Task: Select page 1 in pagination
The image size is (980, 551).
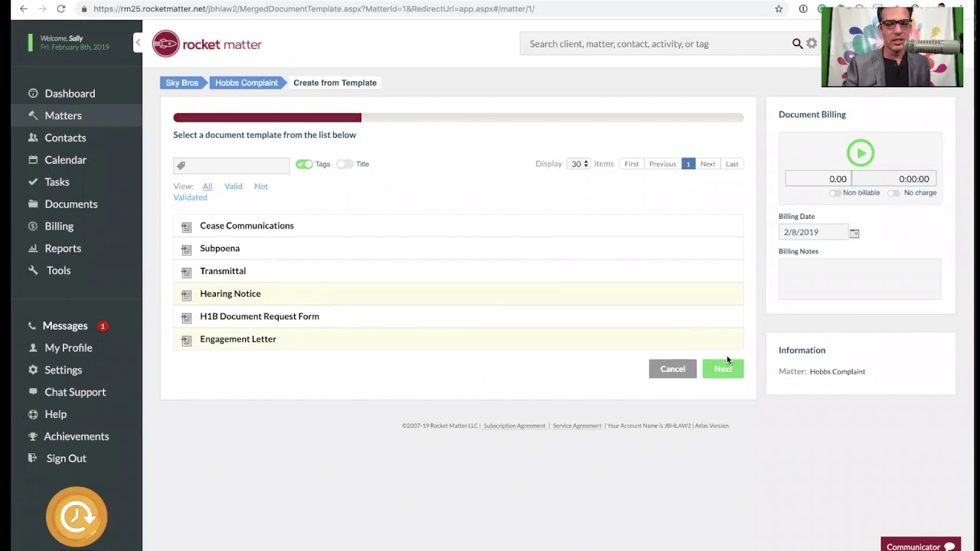Action: click(x=688, y=164)
